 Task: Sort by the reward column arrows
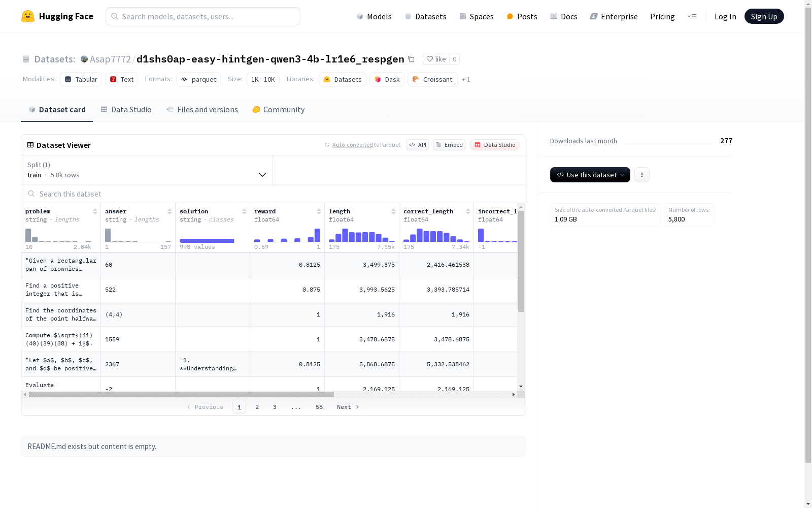tap(319, 211)
